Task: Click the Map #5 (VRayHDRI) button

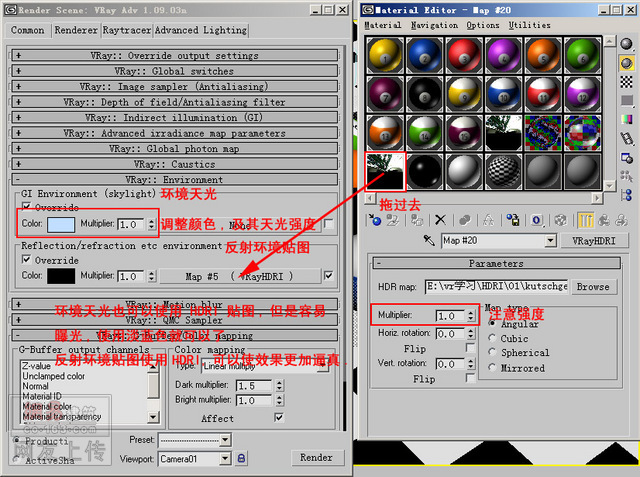Action: (x=240, y=276)
